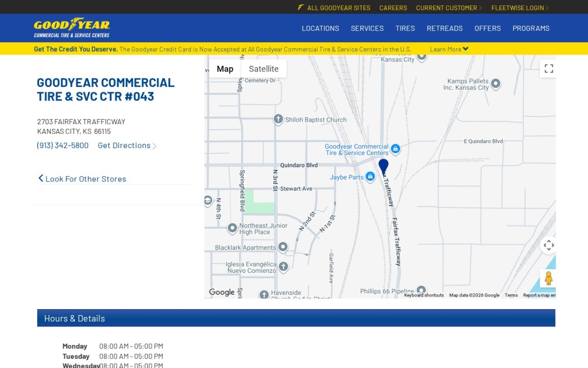Go back via Look For Other Stores

click(82, 179)
